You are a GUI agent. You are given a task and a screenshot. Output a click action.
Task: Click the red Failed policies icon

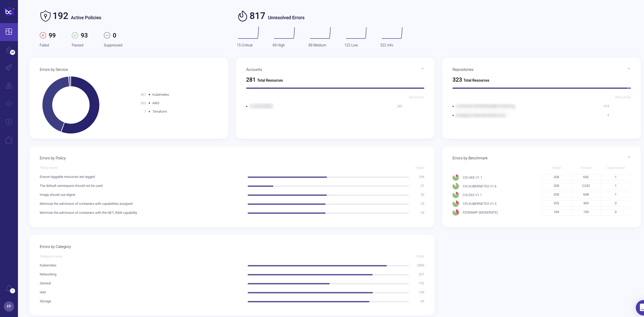[x=43, y=35]
